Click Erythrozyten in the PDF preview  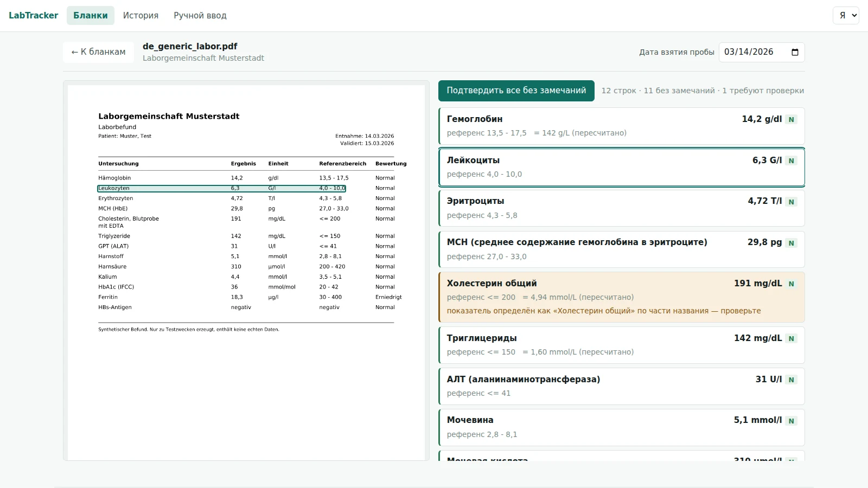pos(116,198)
